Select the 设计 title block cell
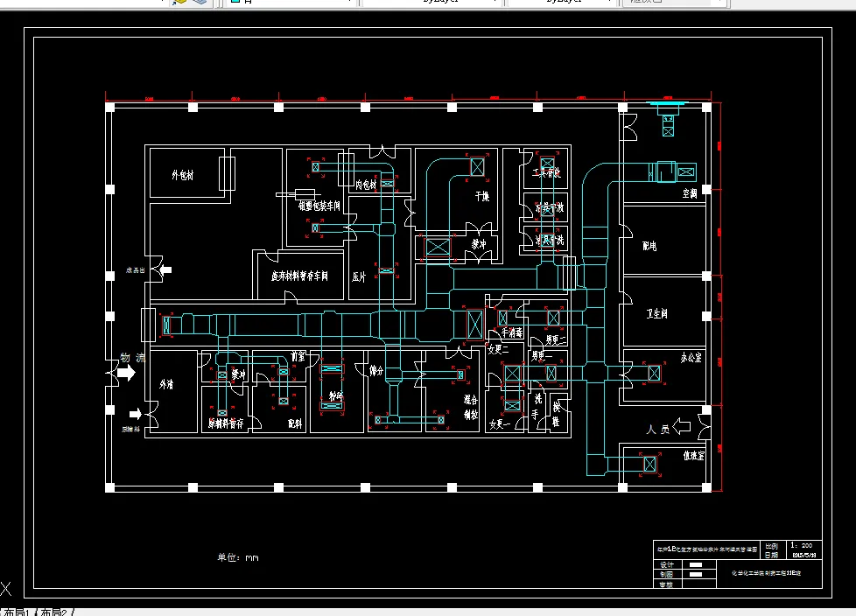This screenshot has width=856, height=616. pyautogui.click(x=667, y=564)
